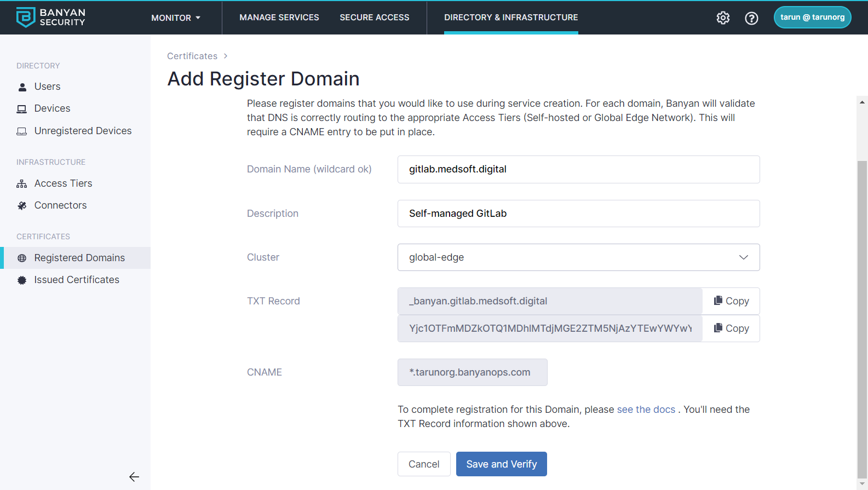The image size is (868, 490).
Task: Open Access Tiers in the sidebar
Action: pyautogui.click(x=63, y=183)
